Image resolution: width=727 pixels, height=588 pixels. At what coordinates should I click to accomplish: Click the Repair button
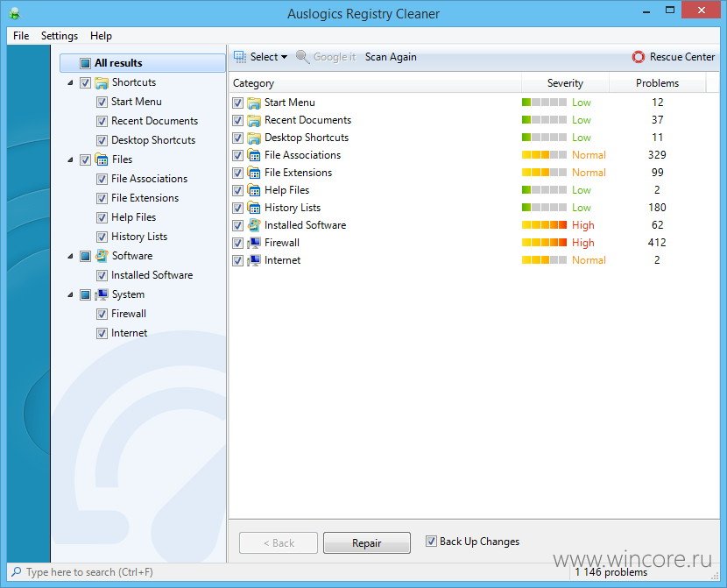[367, 543]
